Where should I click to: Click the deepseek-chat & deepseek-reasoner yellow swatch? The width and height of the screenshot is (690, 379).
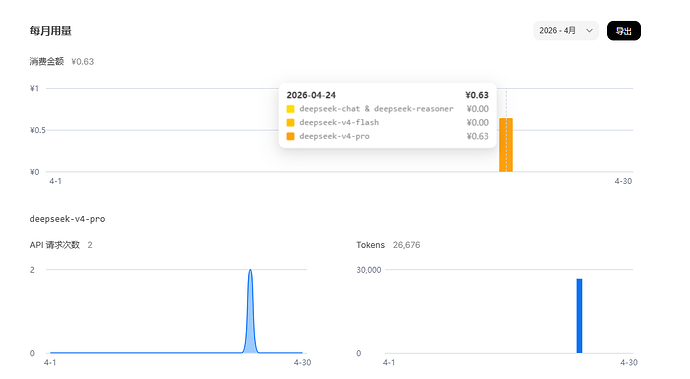coord(290,109)
